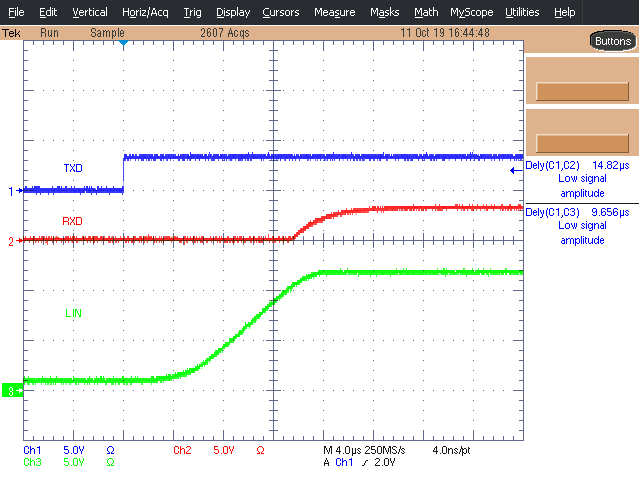
Task: Select the green LIN waveform label
Action: 73,313
